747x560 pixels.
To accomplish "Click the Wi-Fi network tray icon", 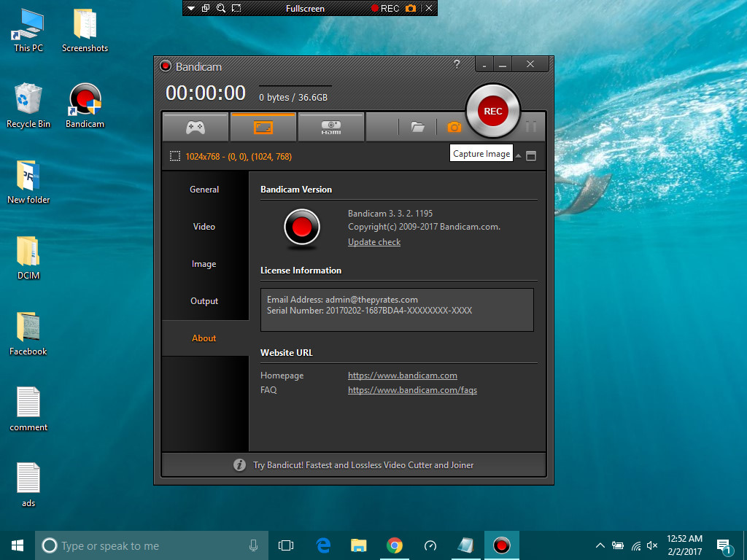I will [x=636, y=545].
